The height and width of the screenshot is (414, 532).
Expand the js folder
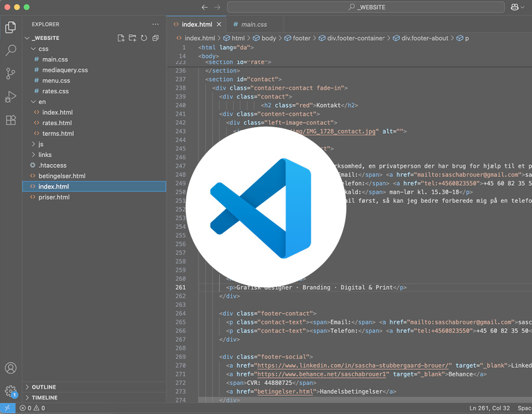tap(33, 144)
